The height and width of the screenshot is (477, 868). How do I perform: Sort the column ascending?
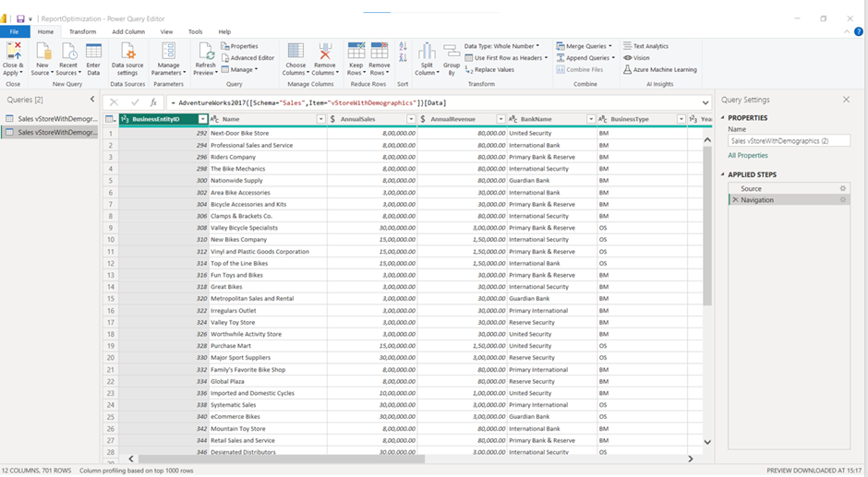click(x=403, y=46)
